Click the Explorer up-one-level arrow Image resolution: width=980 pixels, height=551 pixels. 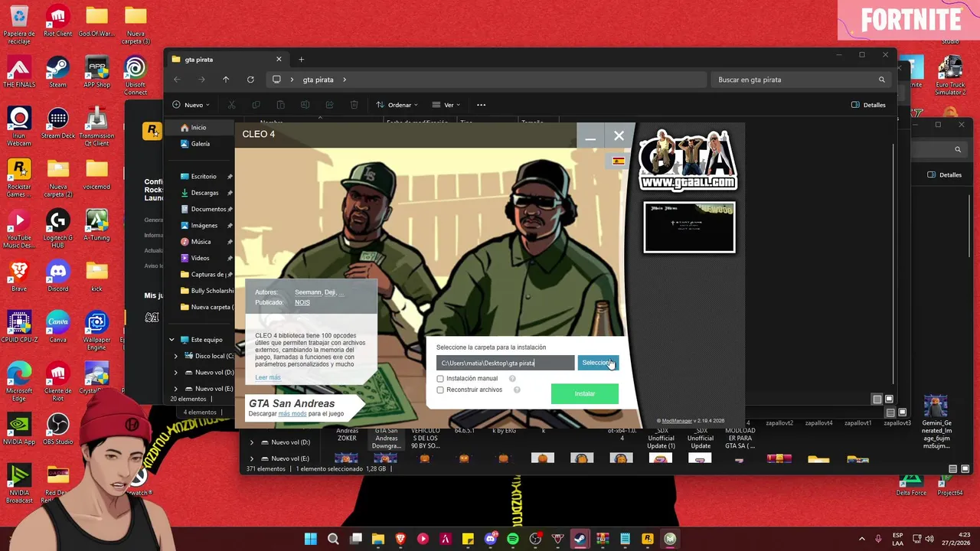coord(226,80)
